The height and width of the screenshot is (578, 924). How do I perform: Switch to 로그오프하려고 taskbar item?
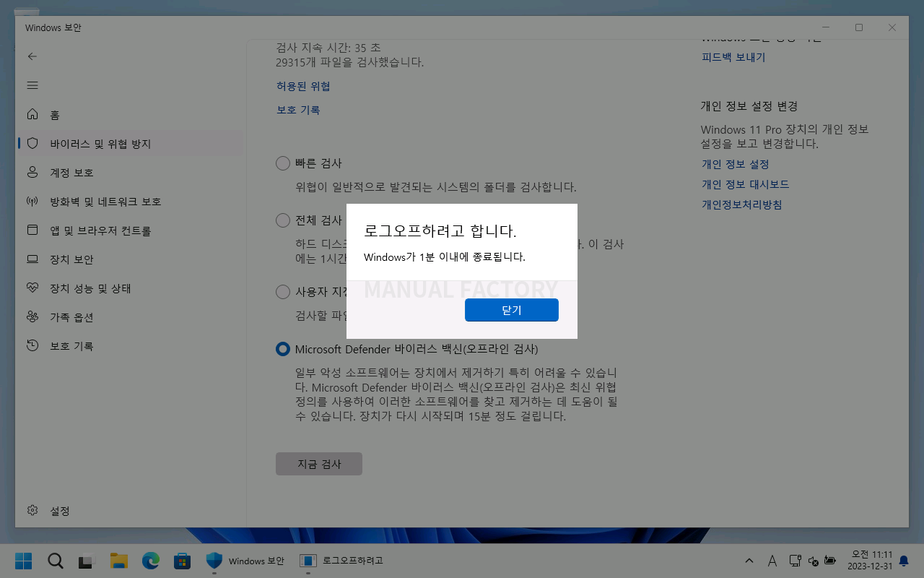342,561
